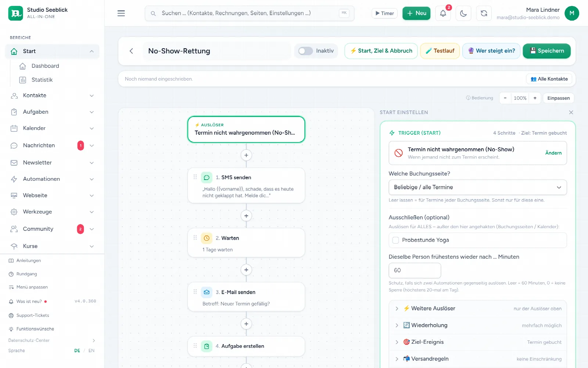
Task: Go back with the left arrow icon
Action: (131, 51)
